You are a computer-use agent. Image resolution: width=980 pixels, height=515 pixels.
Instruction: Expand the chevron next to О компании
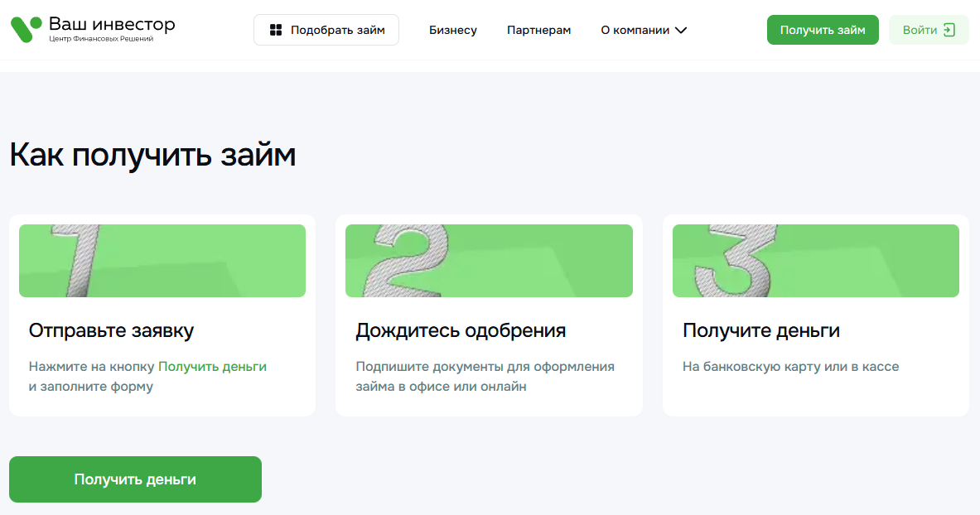pyautogui.click(x=681, y=31)
